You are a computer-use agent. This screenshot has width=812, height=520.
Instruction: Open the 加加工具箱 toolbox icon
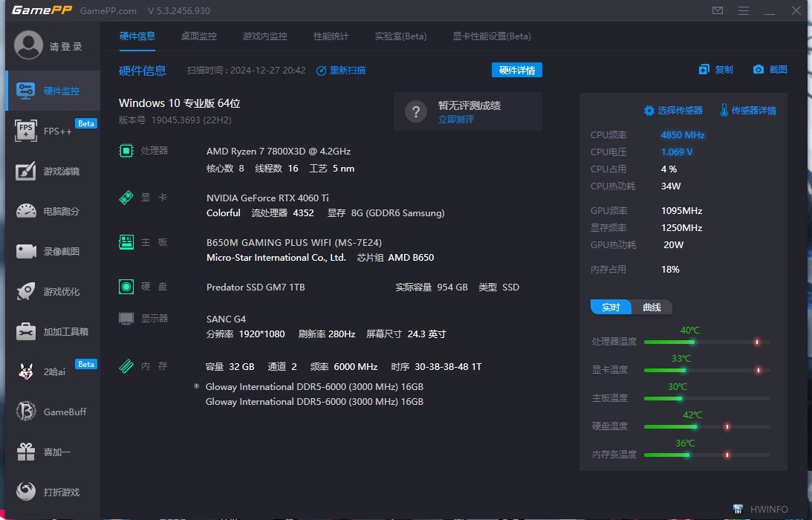tap(26, 331)
